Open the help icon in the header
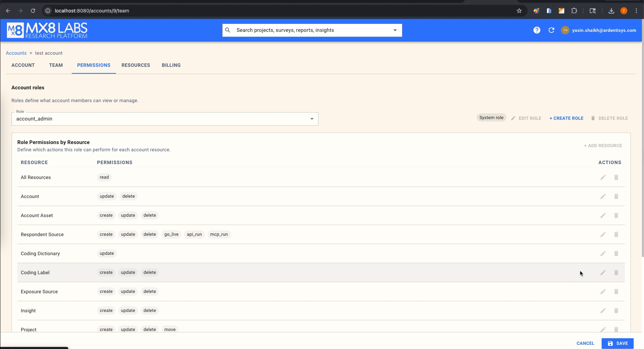The image size is (644, 349). click(537, 30)
